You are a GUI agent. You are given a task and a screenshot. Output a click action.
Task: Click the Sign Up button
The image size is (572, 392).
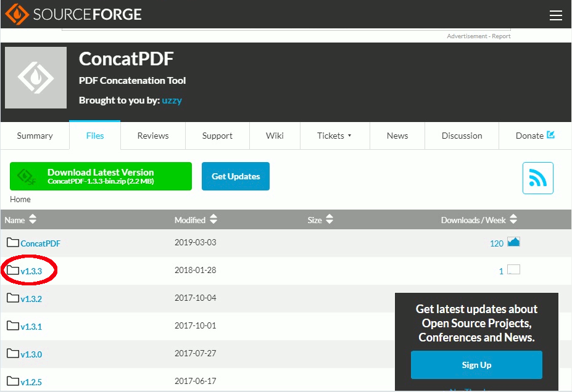(476, 365)
